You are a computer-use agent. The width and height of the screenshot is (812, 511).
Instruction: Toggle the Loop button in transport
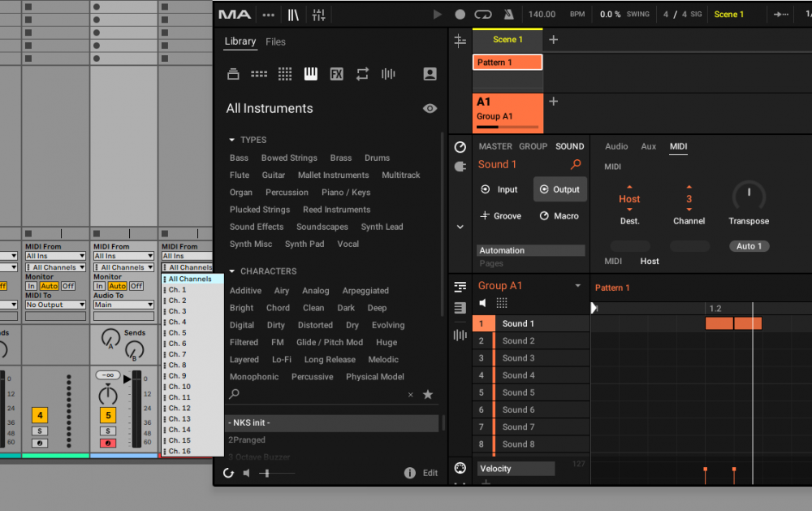point(483,15)
